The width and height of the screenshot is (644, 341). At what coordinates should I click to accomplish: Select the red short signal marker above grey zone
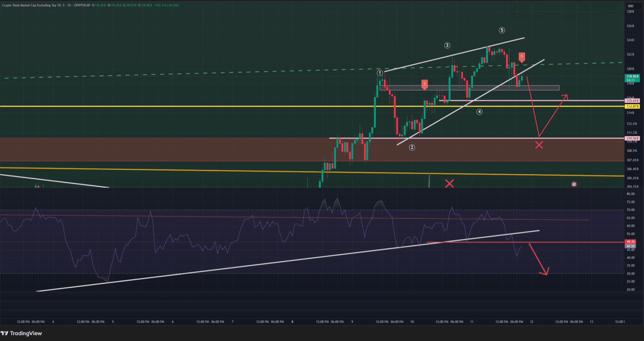tap(424, 84)
